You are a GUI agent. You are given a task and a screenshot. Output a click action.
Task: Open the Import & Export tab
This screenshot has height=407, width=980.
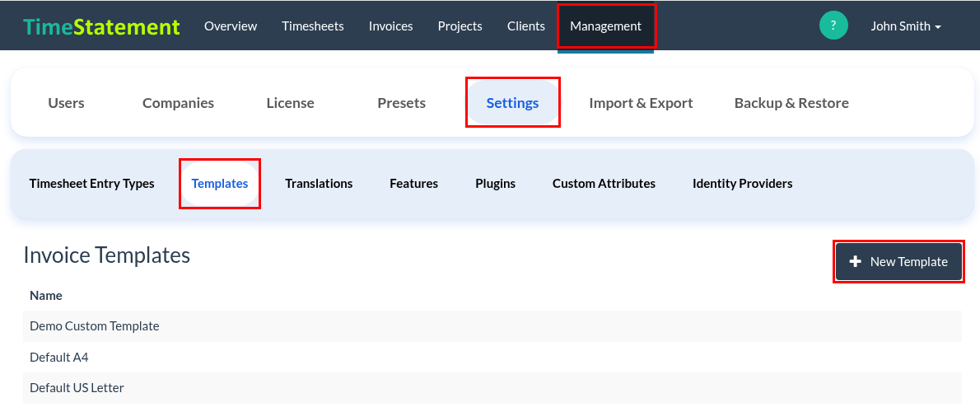(x=641, y=103)
